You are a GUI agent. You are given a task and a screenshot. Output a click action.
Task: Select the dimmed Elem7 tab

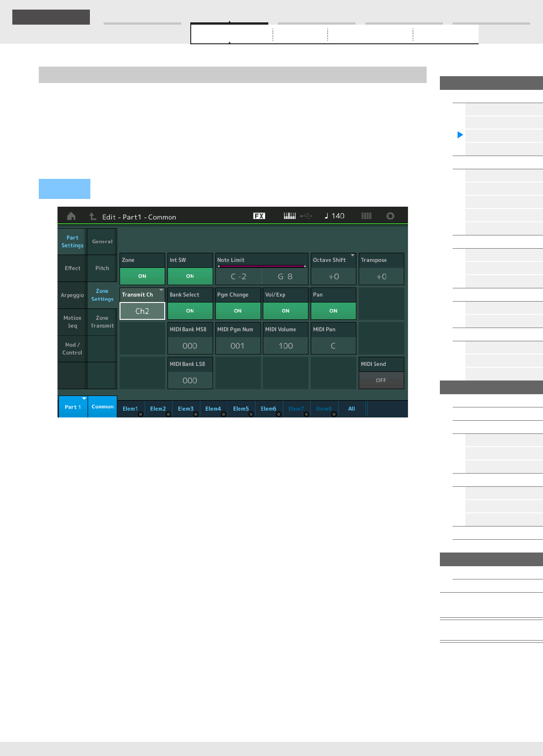(297, 409)
